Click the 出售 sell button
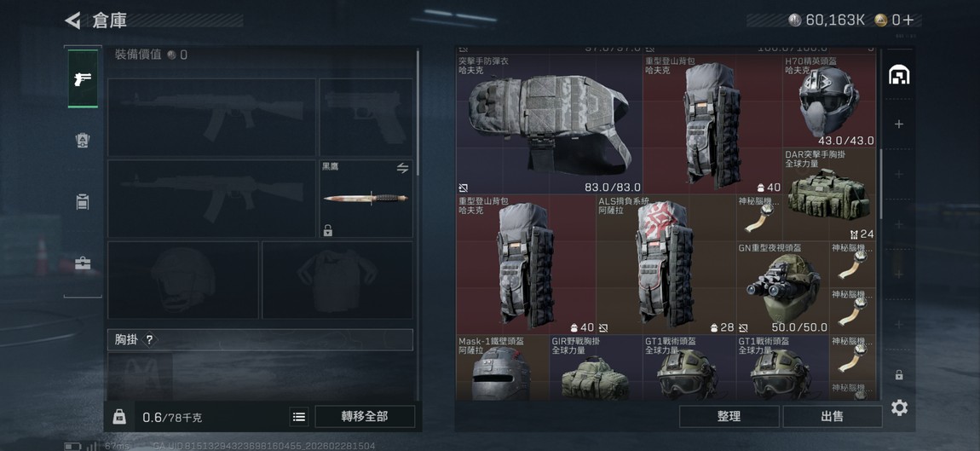Screen dimensions: 980x451 click(832, 417)
